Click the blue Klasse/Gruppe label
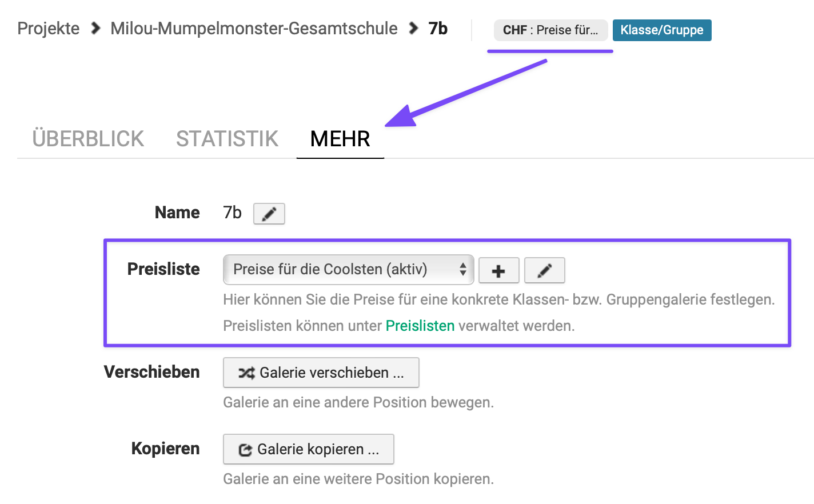The image size is (814, 504). point(662,30)
